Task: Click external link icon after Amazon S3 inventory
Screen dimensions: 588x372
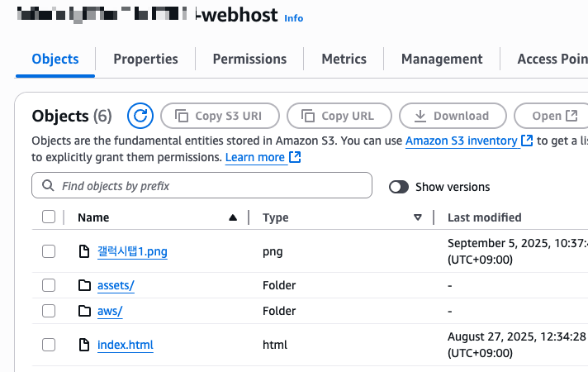Action: click(527, 141)
